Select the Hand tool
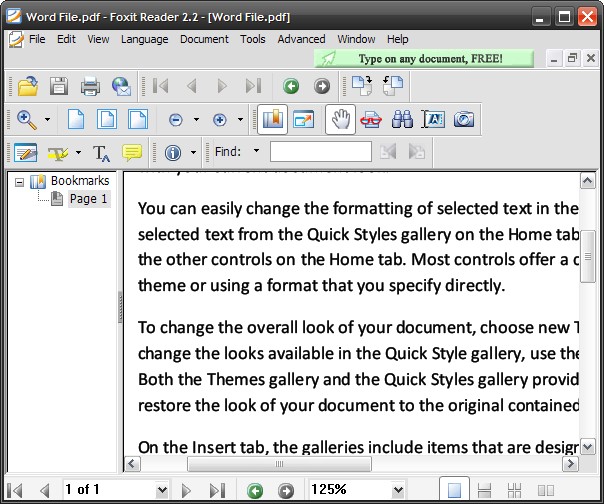The width and height of the screenshot is (604, 504). point(341,119)
